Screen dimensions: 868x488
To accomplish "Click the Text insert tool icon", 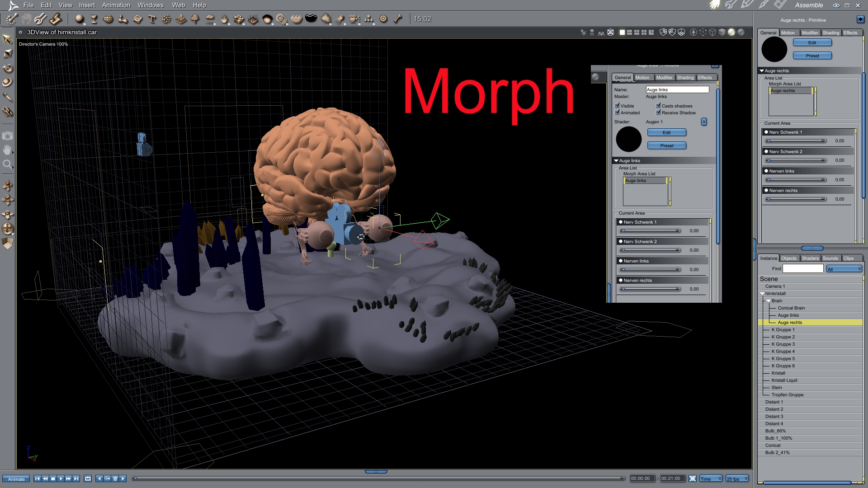I will pos(152,19).
